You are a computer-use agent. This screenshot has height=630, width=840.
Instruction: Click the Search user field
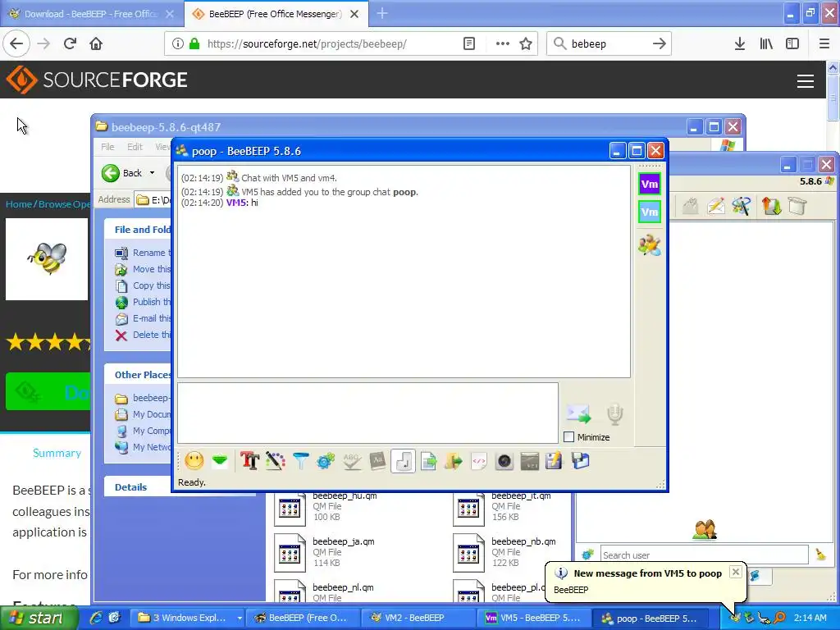tap(703, 555)
